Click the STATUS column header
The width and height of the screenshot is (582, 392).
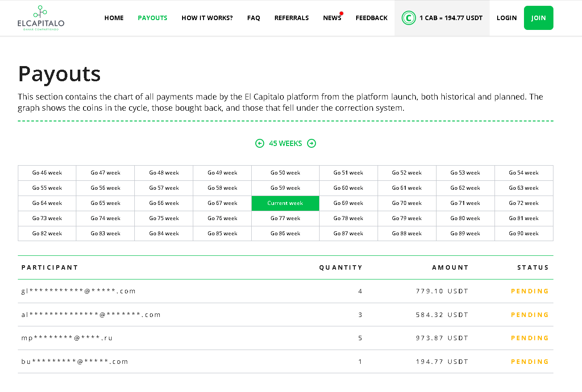(533, 267)
